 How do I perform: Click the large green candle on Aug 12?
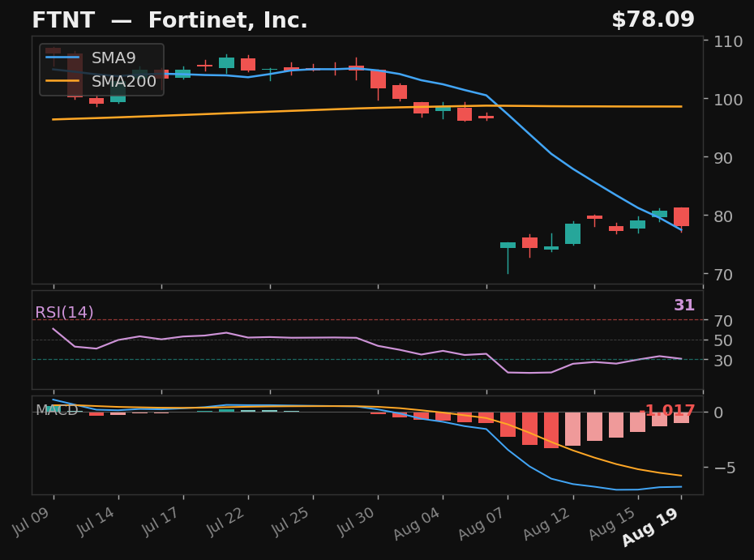[x=572, y=233]
